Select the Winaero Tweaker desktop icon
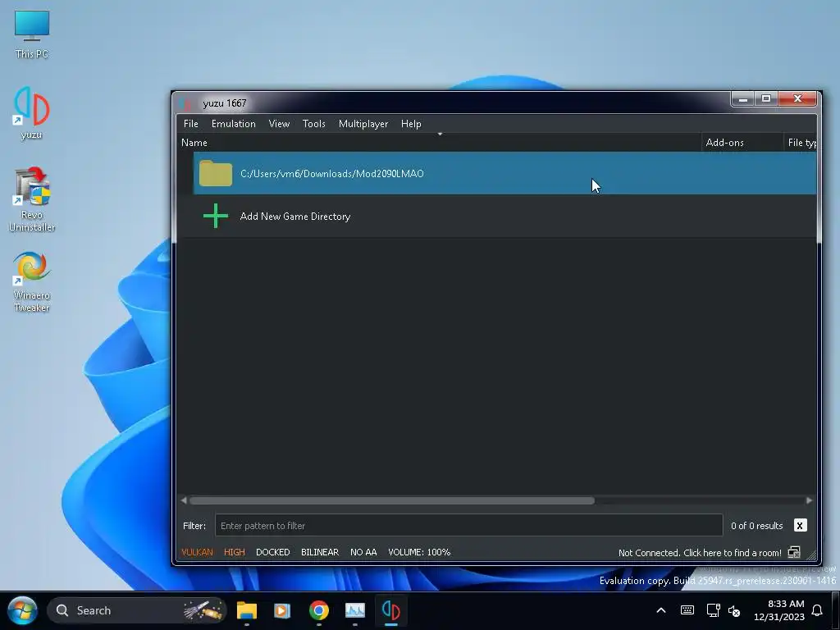 [32, 282]
